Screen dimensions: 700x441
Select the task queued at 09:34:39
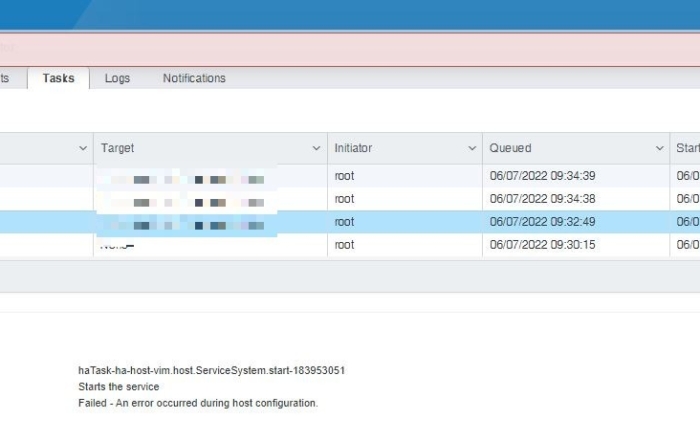(x=542, y=176)
